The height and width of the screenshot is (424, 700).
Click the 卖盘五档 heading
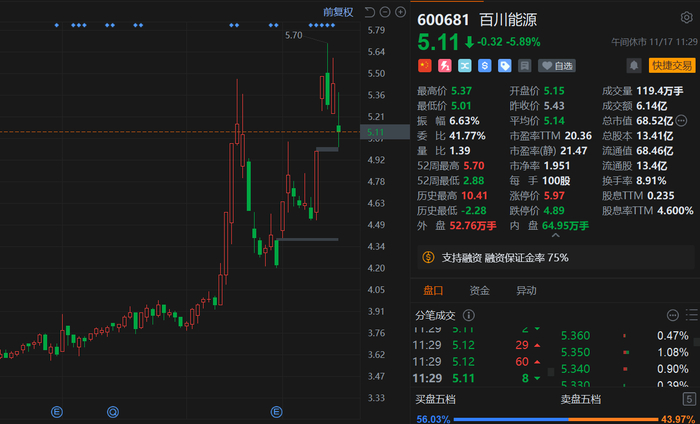click(x=580, y=399)
